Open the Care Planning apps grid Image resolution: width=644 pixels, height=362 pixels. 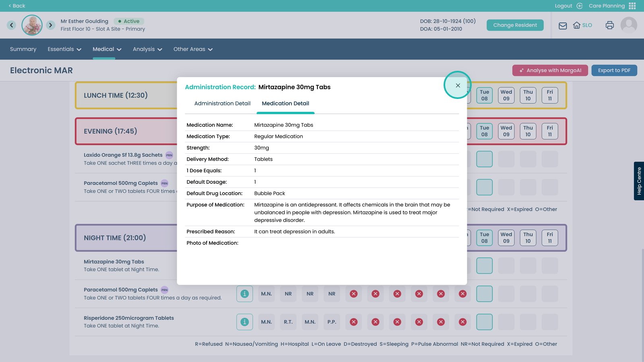(x=632, y=6)
